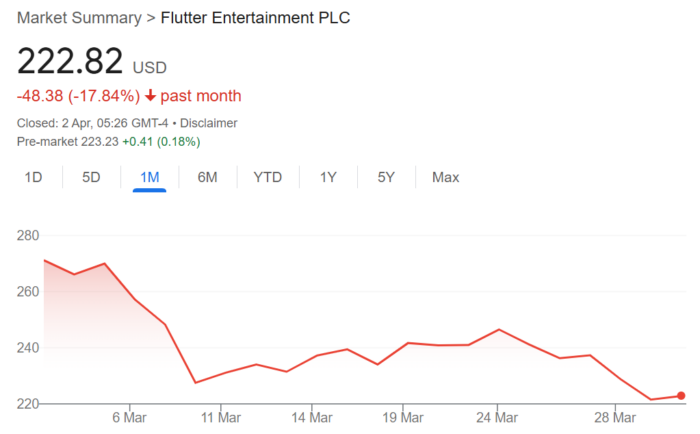Screen dimensions: 700x434
Task: Open the 6M chart range
Action: pyautogui.click(x=207, y=177)
